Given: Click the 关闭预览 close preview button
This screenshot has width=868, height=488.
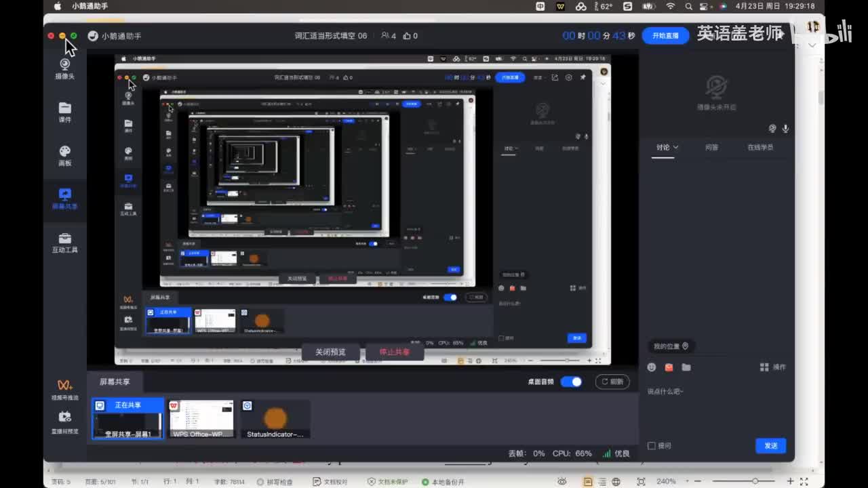Looking at the screenshot, I should pyautogui.click(x=330, y=352).
